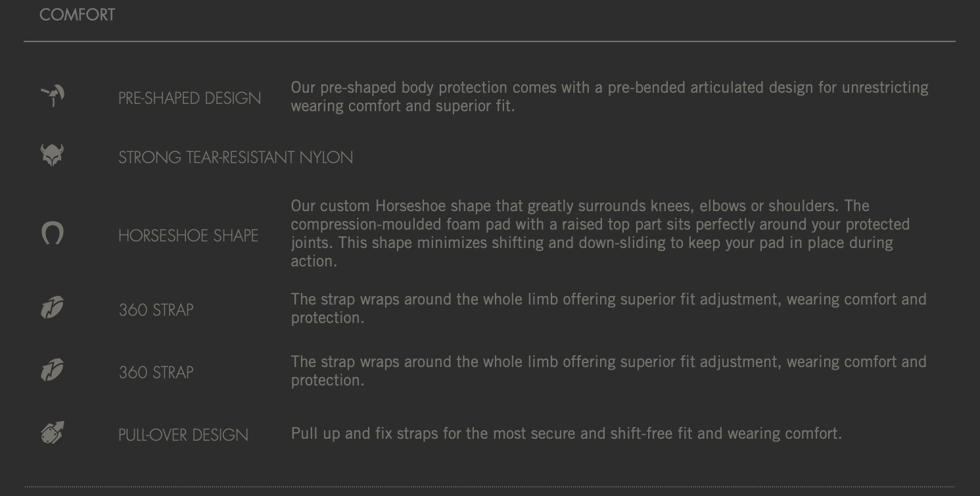Select the Pull-Over Design icon
Viewport: 980px width, 496px height.
(53, 433)
